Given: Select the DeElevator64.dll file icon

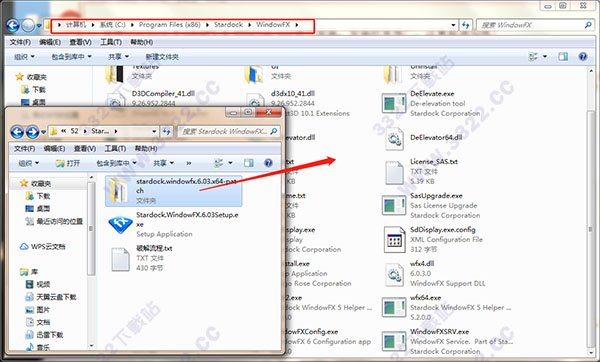Looking at the screenshot, I should 394,139.
